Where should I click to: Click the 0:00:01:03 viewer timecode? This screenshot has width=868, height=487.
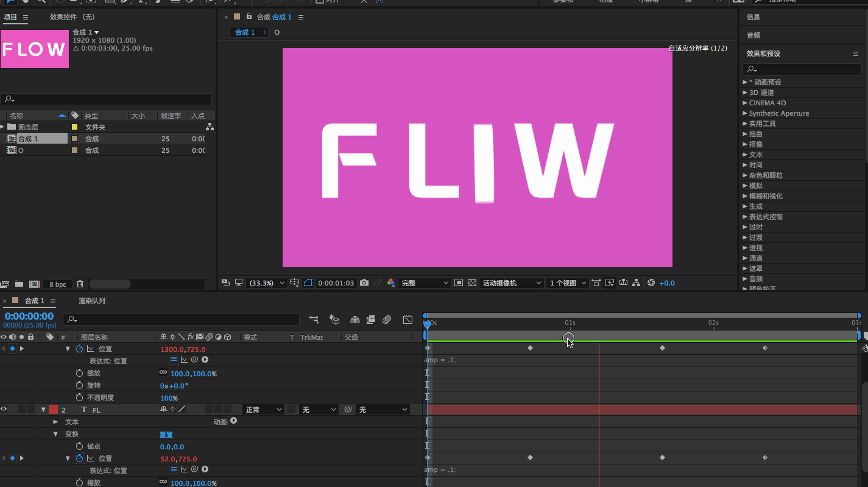pos(336,283)
